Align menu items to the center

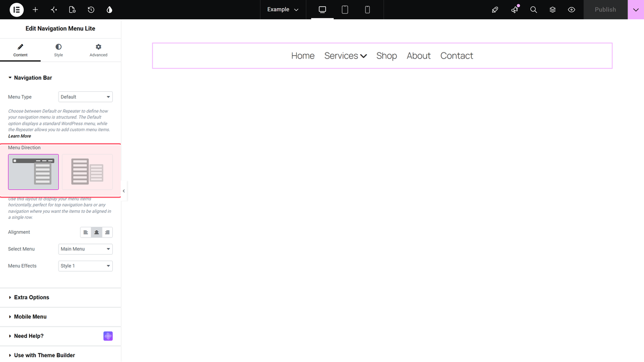tap(97, 232)
